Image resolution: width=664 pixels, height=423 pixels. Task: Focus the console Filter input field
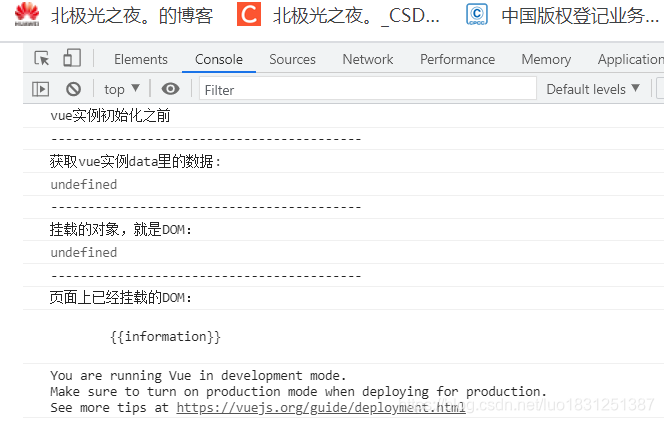tap(368, 89)
